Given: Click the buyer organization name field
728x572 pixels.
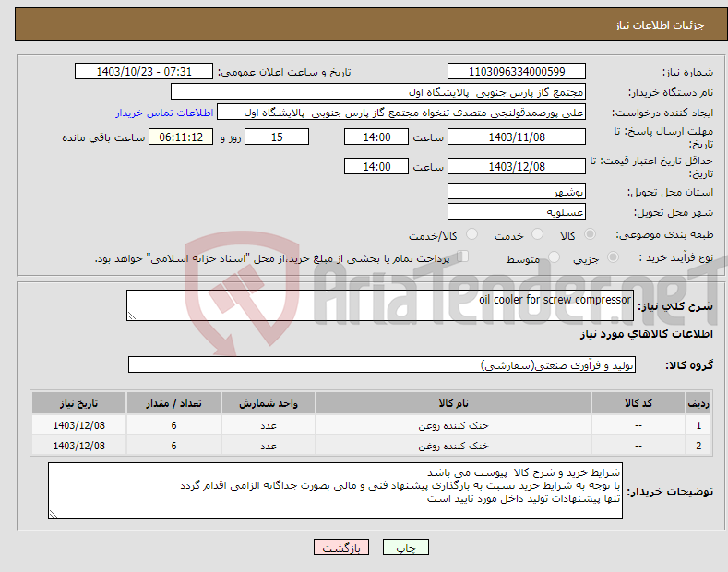Looking at the screenshot, I should pos(378,92).
